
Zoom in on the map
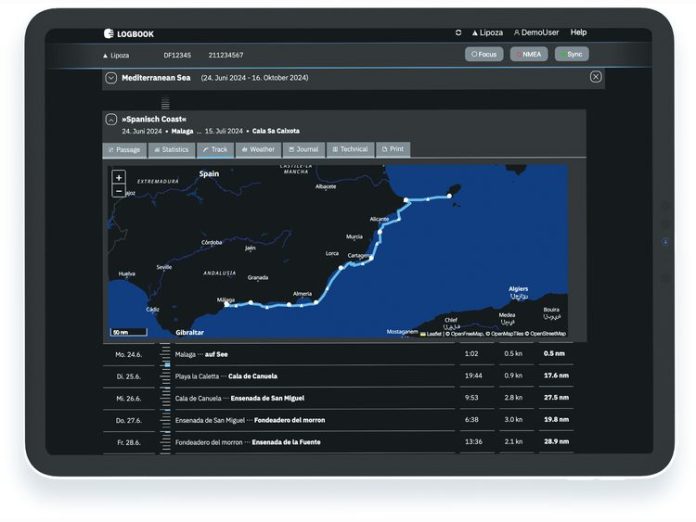coord(119,178)
